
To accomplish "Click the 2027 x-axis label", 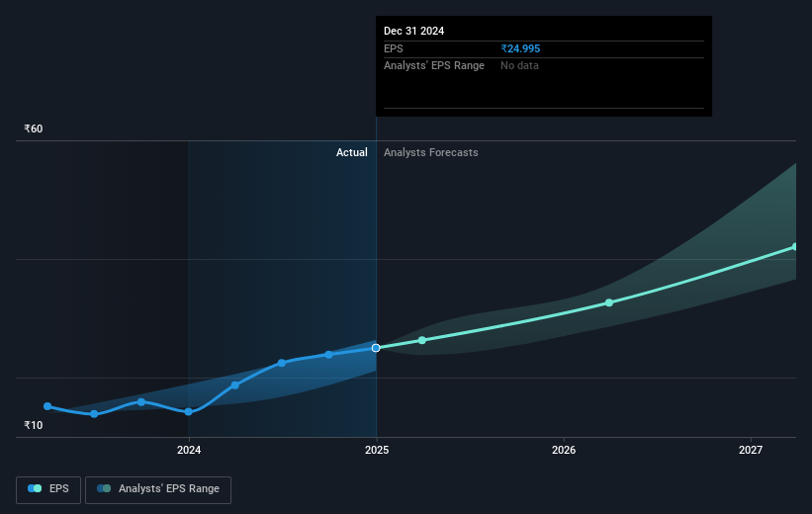I will coord(751,450).
